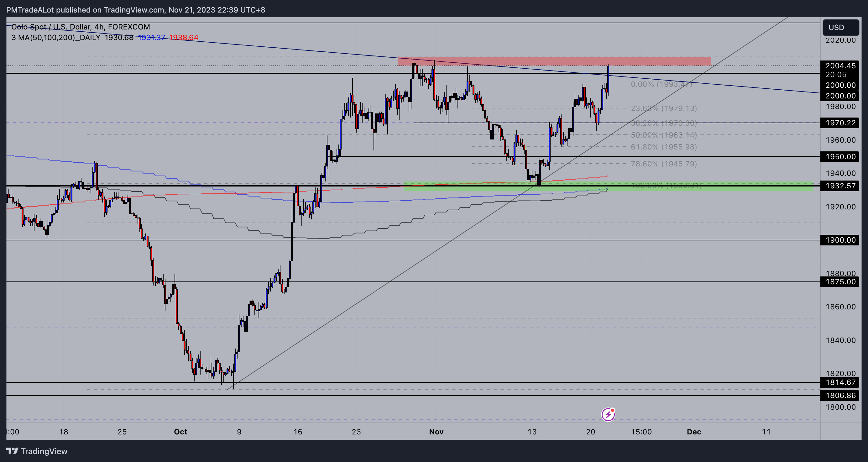Click the 1900.00 price level label
This screenshot has width=868, height=462.
pos(840,240)
